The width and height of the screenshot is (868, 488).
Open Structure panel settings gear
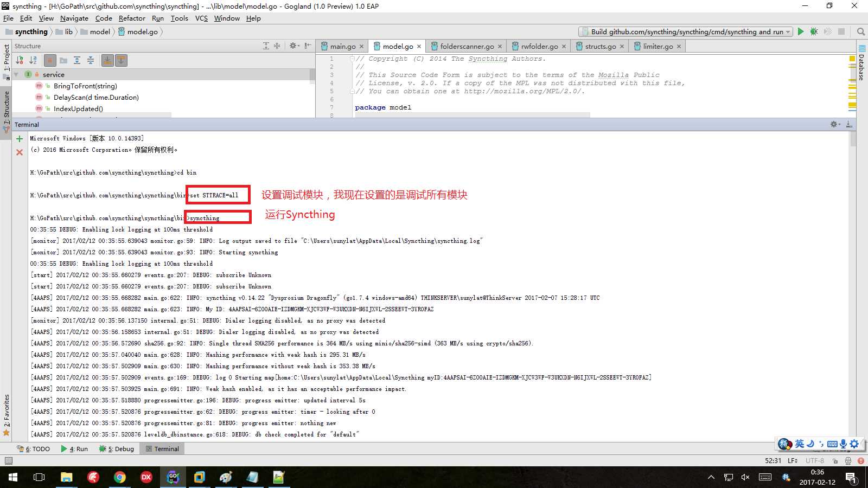pos(294,46)
